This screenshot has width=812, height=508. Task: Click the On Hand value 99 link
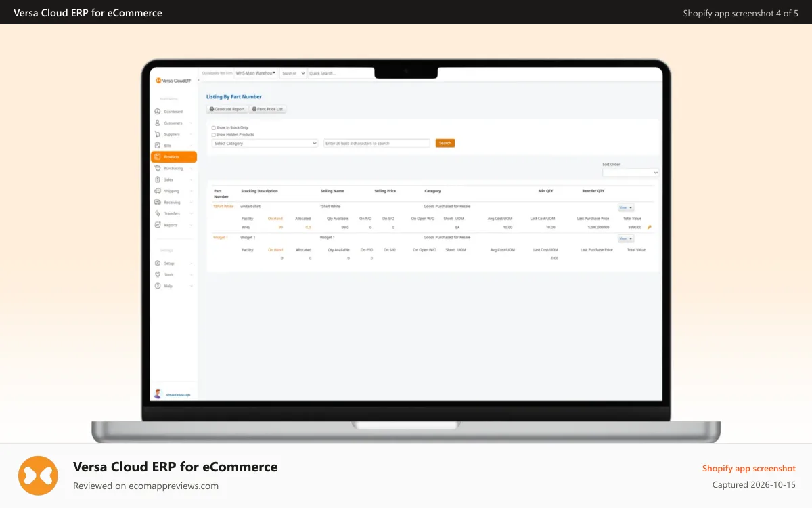tap(281, 227)
